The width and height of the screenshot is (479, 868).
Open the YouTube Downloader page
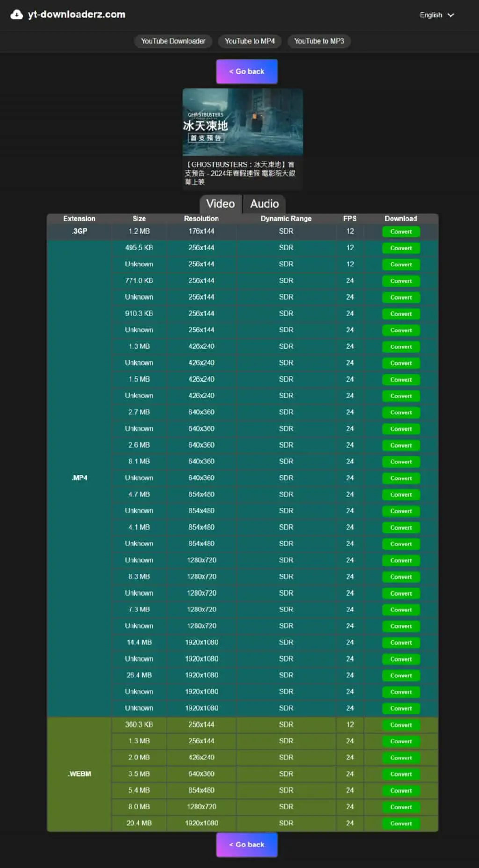point(173,41)
